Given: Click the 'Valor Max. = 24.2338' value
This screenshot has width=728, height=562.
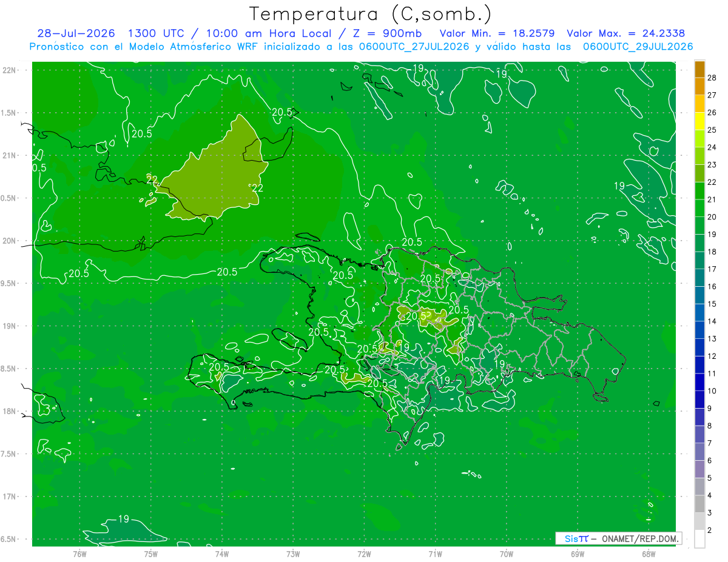Looking at the screenshot, I should 627,33.
